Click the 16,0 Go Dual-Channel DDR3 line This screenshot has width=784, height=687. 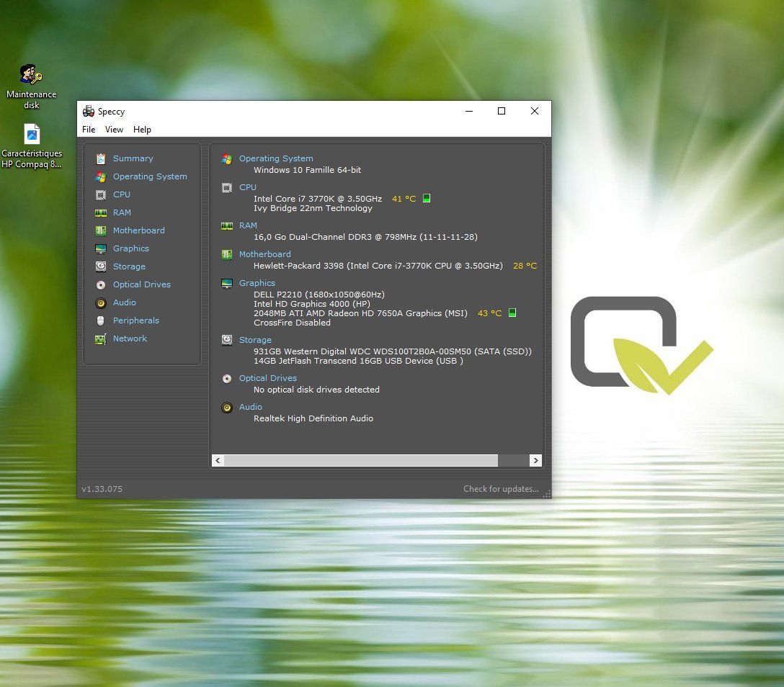[365, 237]
